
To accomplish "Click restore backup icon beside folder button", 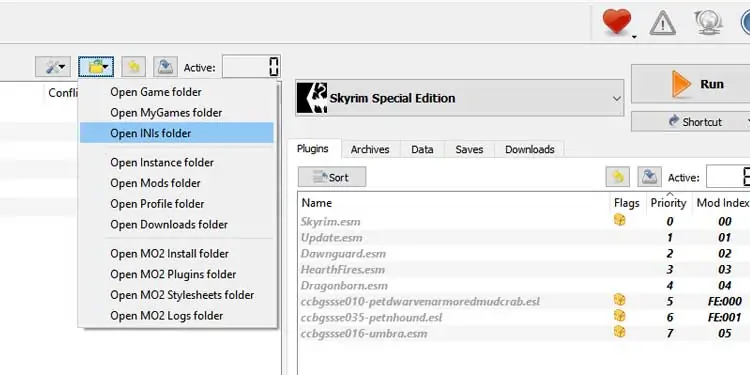I will (133, 67).
